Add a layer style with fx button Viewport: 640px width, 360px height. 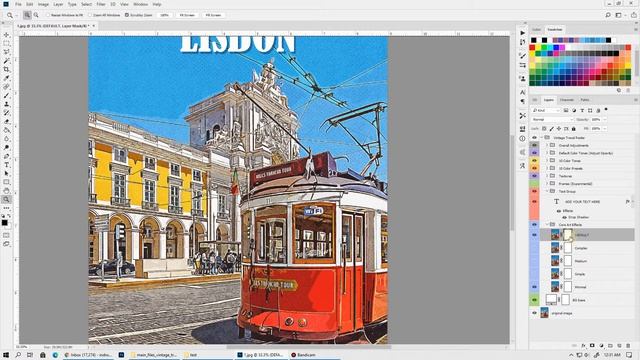coord(583,346)
